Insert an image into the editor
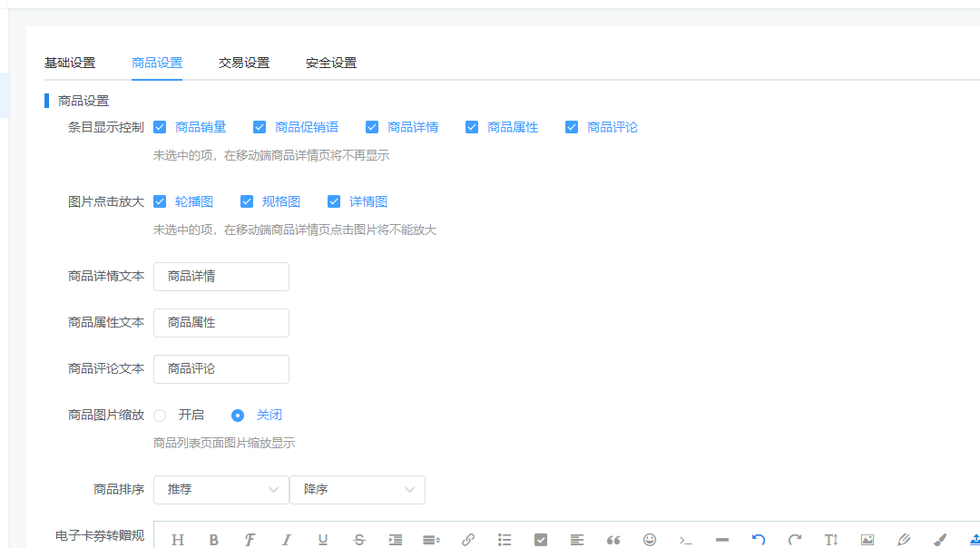This screenshot has width=980, height=548. point(867,538)
